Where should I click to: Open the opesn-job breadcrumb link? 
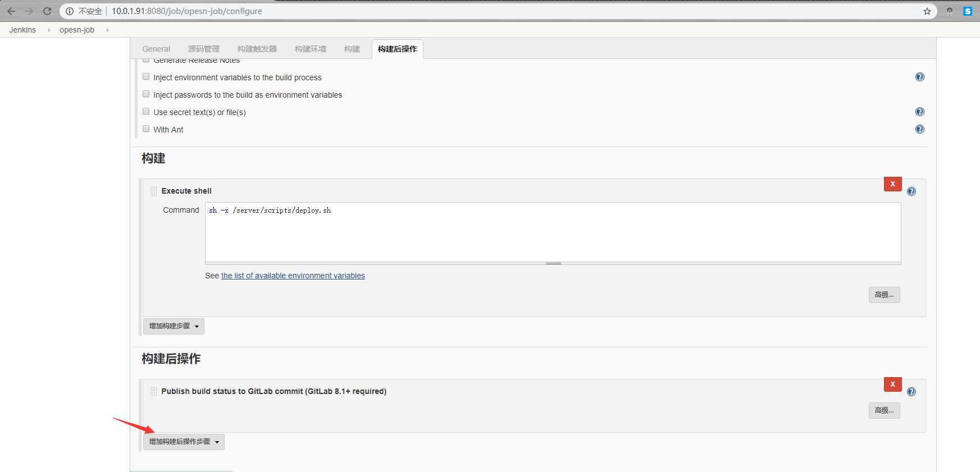pos(77,30)
